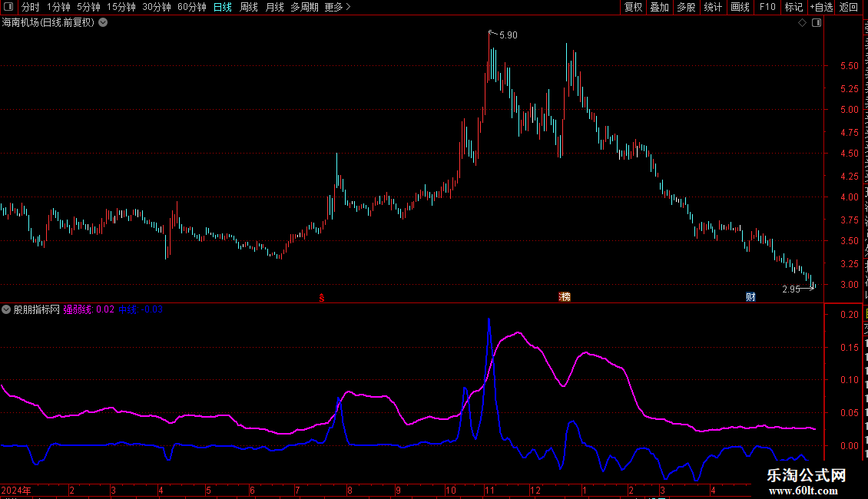
Task: Select the 5分钟 period
Action: (88, 7)
